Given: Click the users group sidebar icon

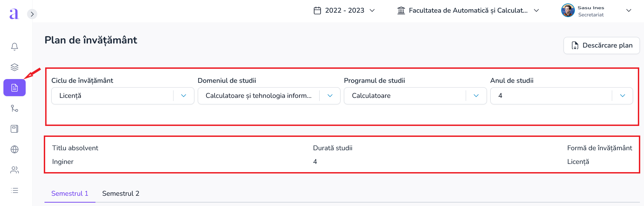Looking at the screenshot, I should [x=14, y=170].
